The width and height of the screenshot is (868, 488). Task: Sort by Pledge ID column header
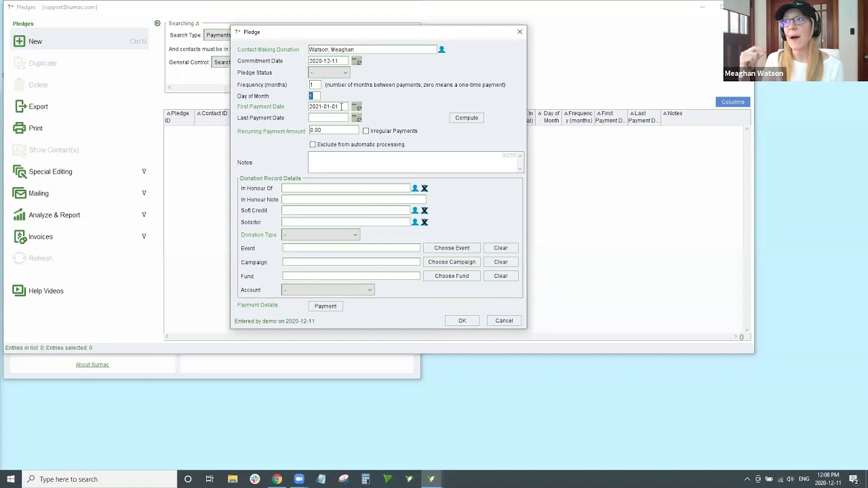click(179, 117)
